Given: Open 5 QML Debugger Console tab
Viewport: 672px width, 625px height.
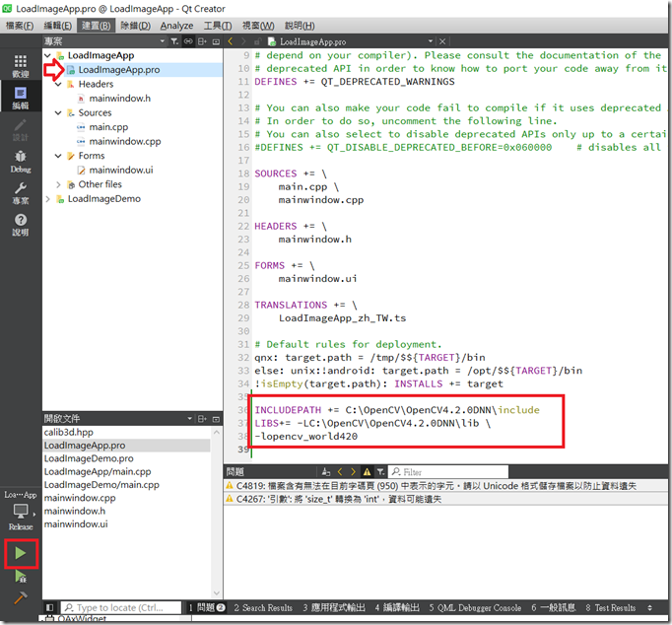Looking at the screenshot, I should click(475, 608).
